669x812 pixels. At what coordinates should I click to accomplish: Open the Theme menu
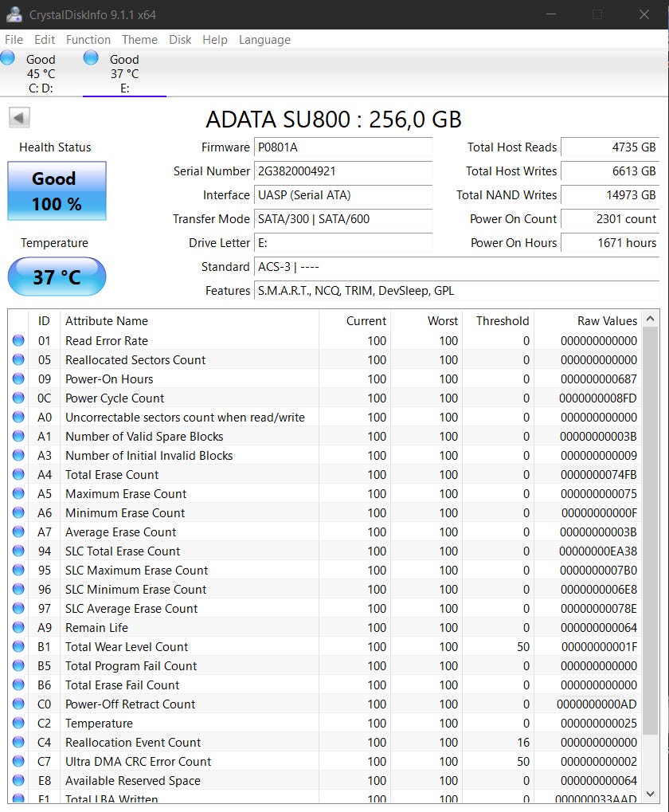click(x=139, y=40)
